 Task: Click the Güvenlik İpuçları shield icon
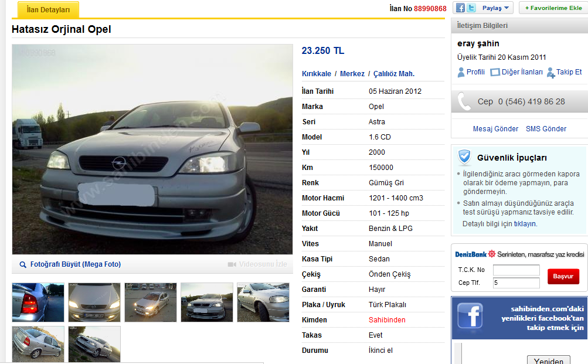pyautogui.click(x=464, y=157)
